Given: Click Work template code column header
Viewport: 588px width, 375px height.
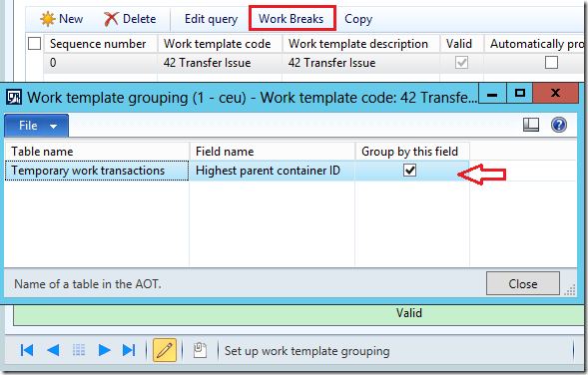Looking at the screenshot, I should click(220, 44).
